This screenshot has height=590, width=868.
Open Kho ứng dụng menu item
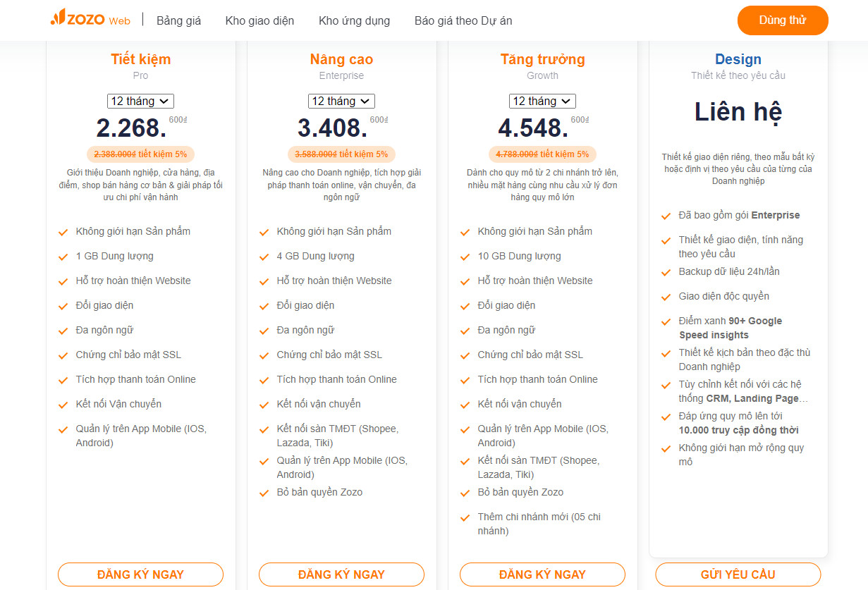pos(354,20)
